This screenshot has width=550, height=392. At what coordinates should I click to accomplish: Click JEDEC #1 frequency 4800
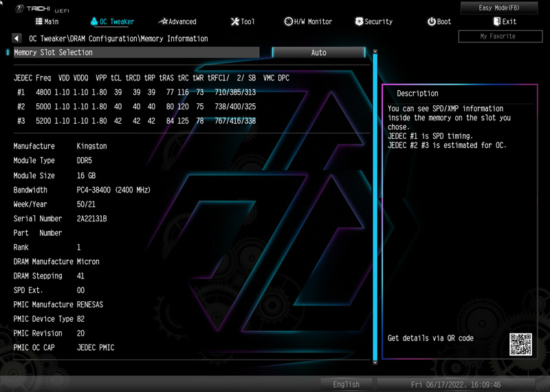(43, 92)
